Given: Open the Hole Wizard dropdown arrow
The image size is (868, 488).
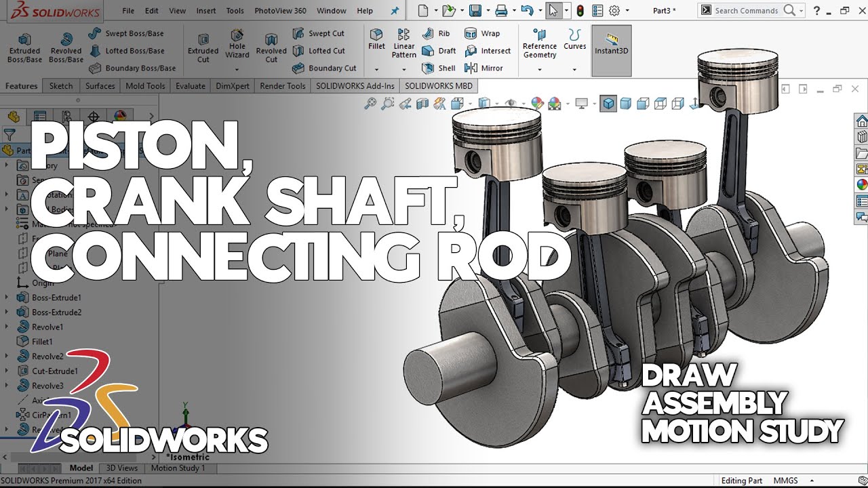Looking at the screenshot, I should click(x=237, y=69).
